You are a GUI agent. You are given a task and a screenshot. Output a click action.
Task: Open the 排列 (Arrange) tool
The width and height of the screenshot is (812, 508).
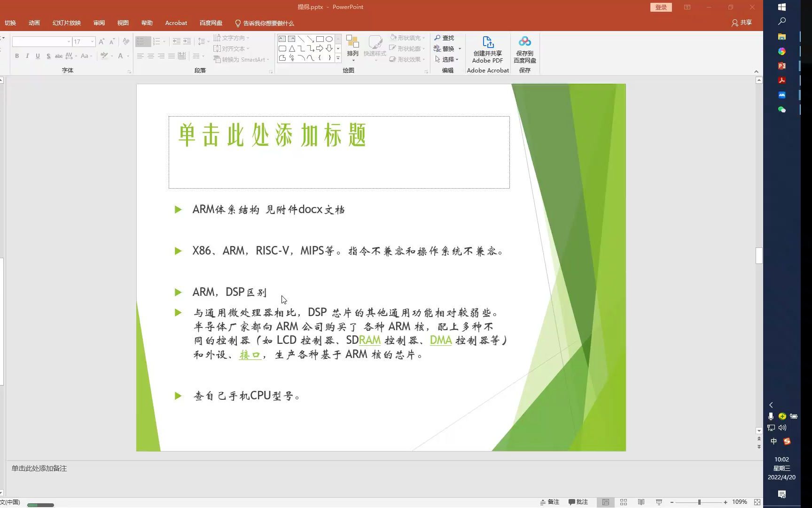pyautogui.click(x=352, y=47)
